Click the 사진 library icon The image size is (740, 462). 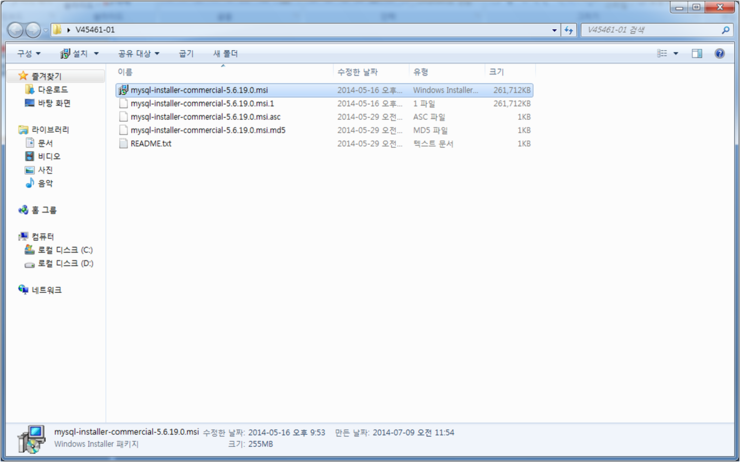(x=30, y=170)
